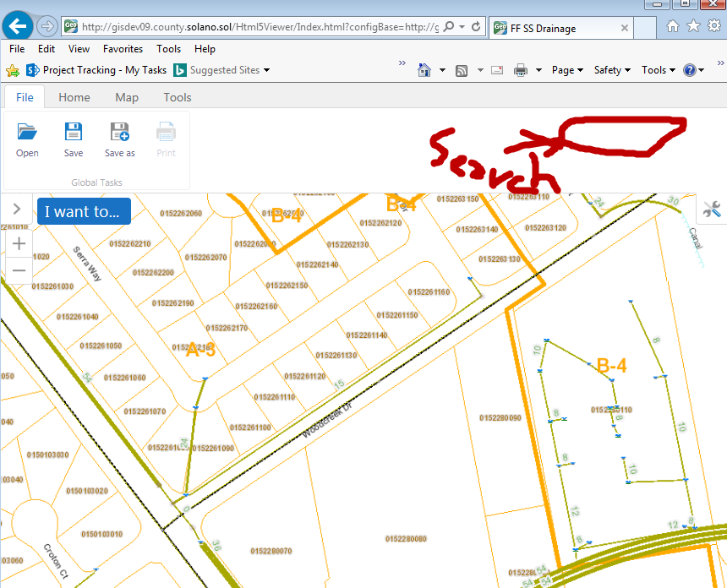Open the map tools wrench icon
This screenshot has height=588, width=727.
(711, 209)
